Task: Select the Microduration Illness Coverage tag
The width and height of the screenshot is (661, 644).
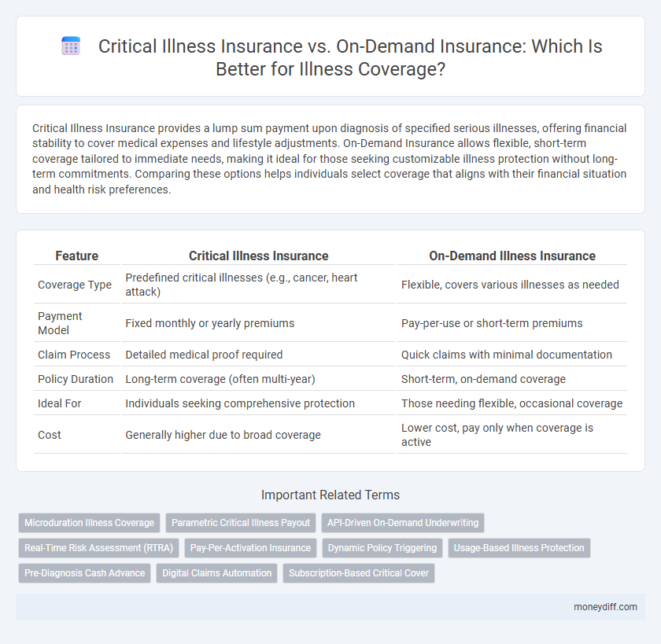Action: 88,523
